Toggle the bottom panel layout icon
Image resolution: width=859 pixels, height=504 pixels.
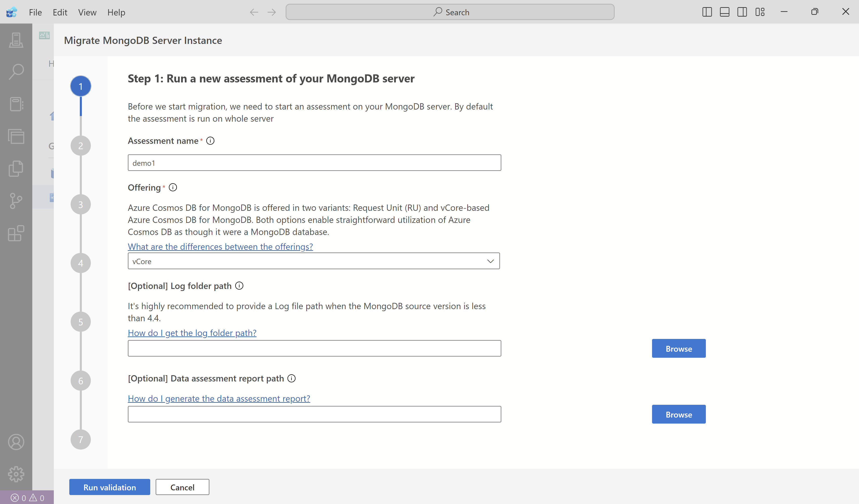[724, 12]
